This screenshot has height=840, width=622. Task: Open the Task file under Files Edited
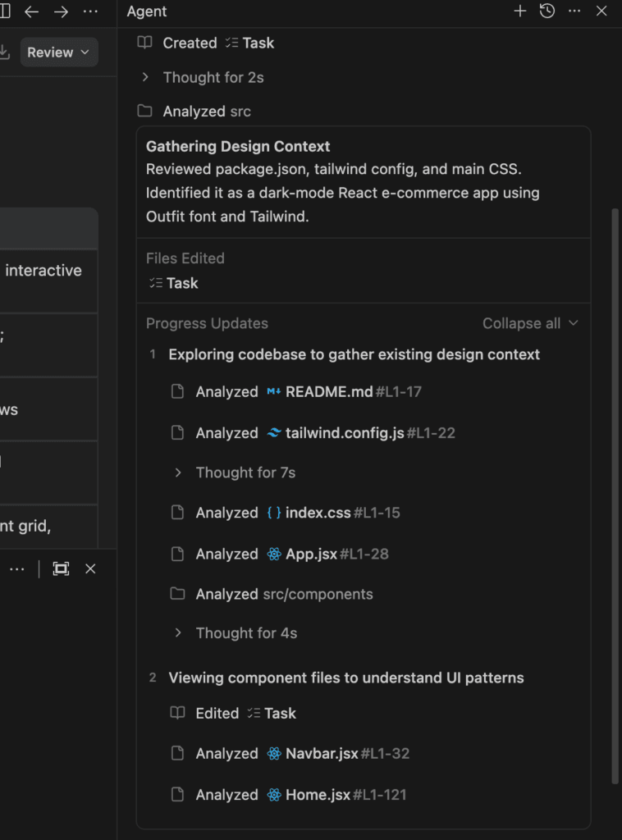[x=182, y=283]
